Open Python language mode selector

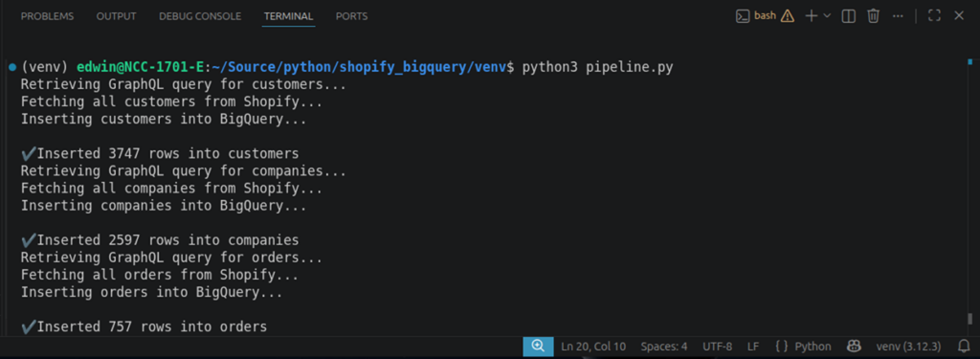[x=813, y=347]
